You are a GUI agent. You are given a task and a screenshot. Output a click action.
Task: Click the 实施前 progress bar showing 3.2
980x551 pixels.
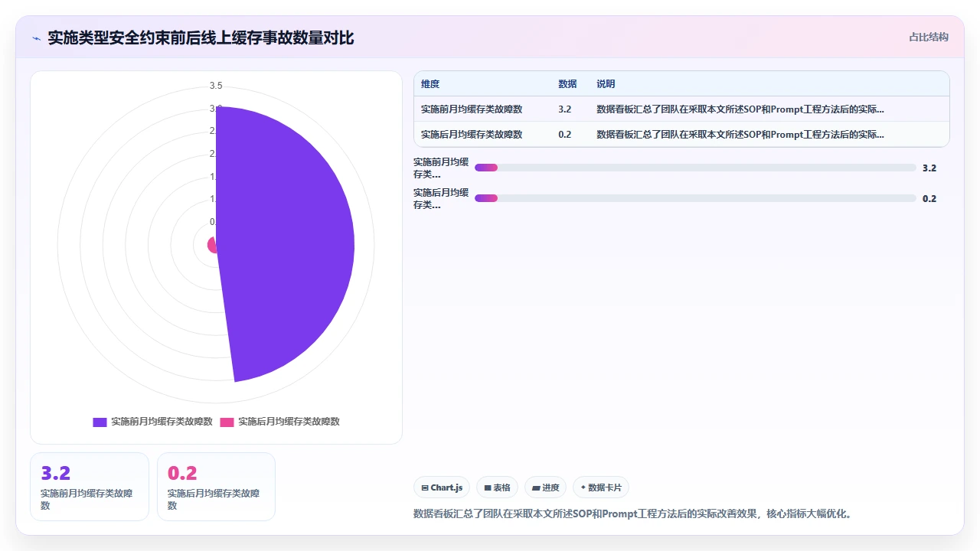(x=695, y=168)
